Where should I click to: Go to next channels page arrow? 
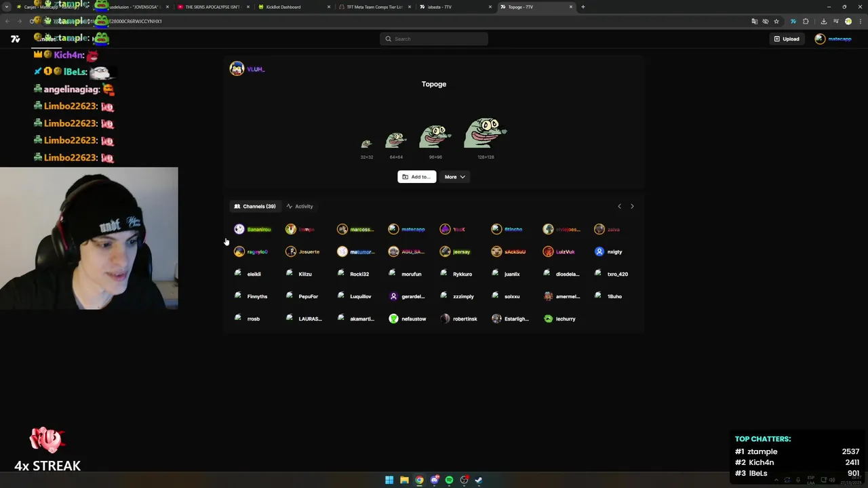tap(632, 206)
